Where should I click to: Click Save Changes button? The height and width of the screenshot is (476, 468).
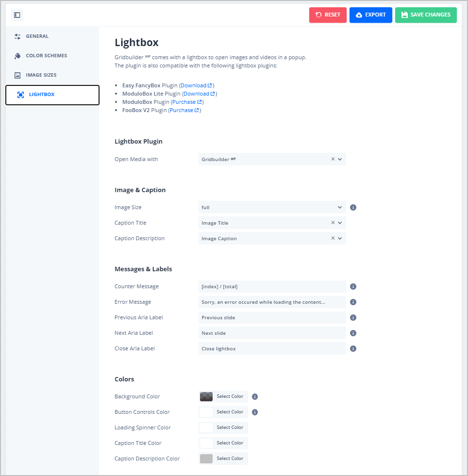point(426,15)
